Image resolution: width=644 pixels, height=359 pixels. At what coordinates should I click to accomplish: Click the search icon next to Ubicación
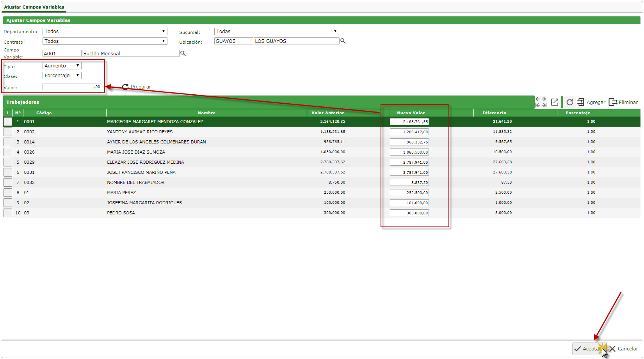click(x=343, y=41)
